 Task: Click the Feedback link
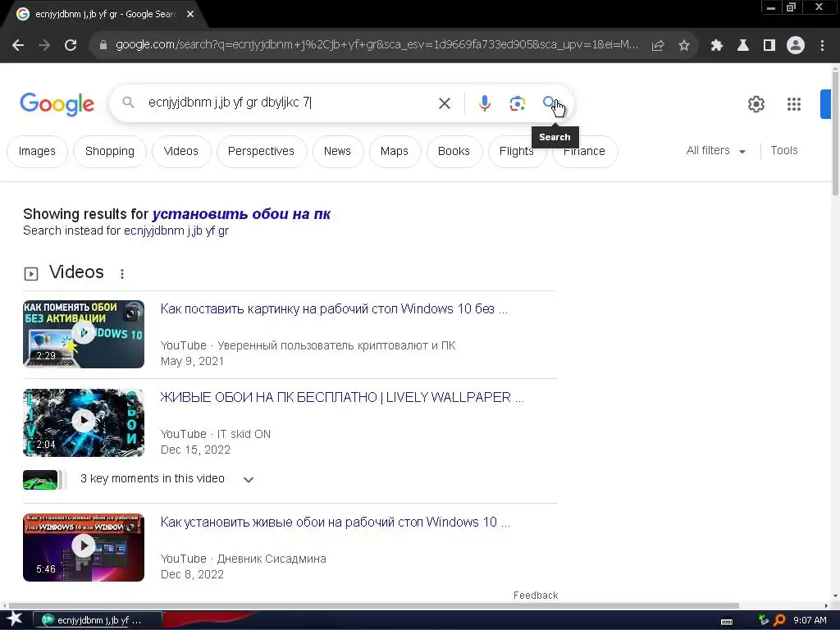[x=536, y=596]
